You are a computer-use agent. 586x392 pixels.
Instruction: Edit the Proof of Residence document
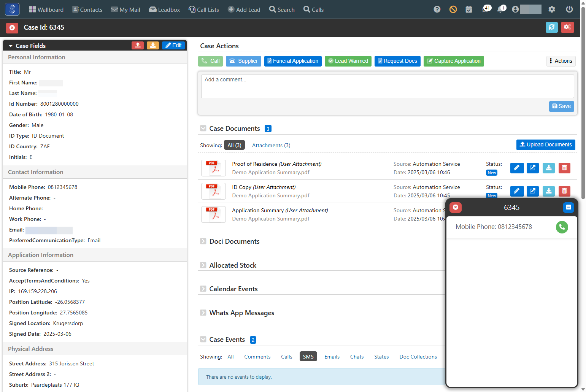517,168
